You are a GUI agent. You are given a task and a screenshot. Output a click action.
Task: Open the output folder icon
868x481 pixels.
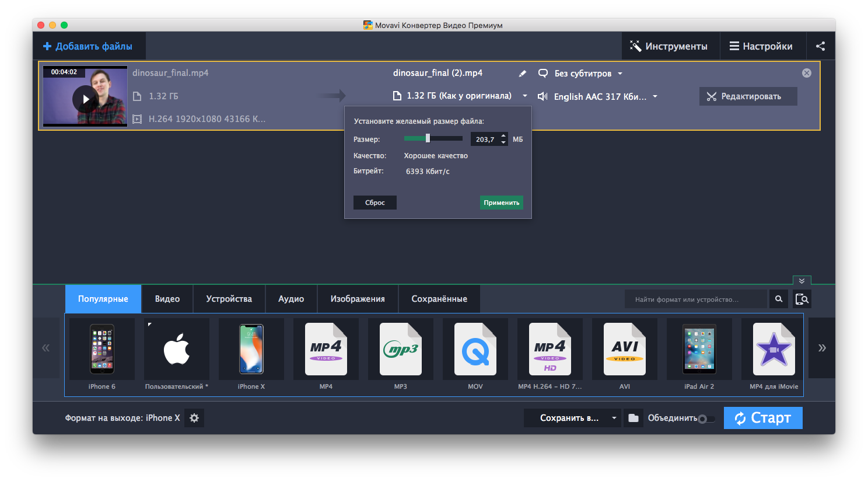pyautogui.click(x=633, y=418)
